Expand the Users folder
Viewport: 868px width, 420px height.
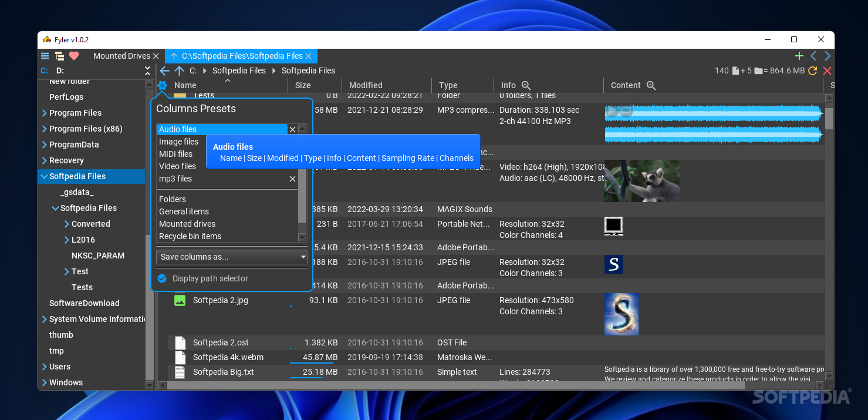pyautogui.click(x=45, y=367)
